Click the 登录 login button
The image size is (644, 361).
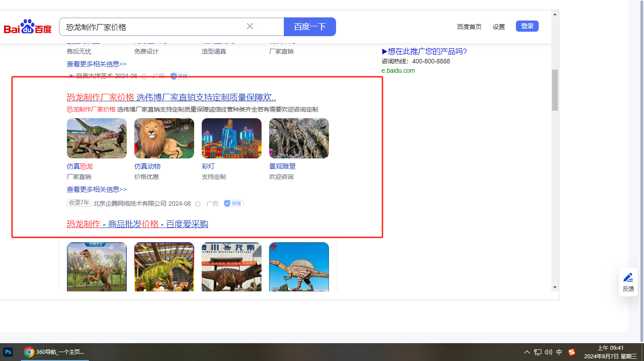527,26
